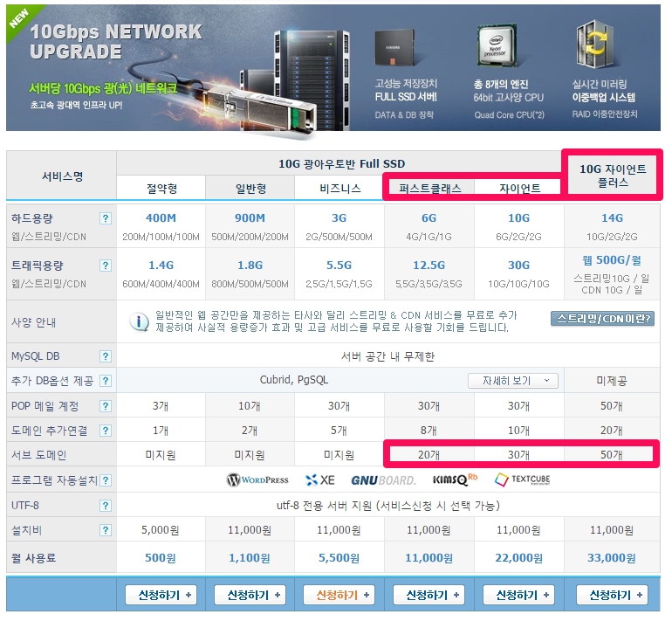Click the GNUBOARD logo
The height and width of the screenshot is (621, 672).
click(x=383, y=480)
